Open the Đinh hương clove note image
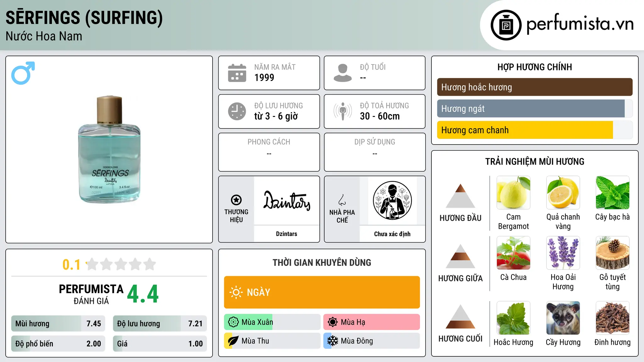This screenshot has width=644, height=362. point(613,318)
